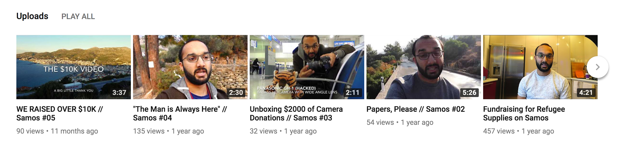The width and height of the screenshot is (644, 145).
Task: Click title "The Man is Always Here" // Samos #04
Action: (x=180, y=113)
